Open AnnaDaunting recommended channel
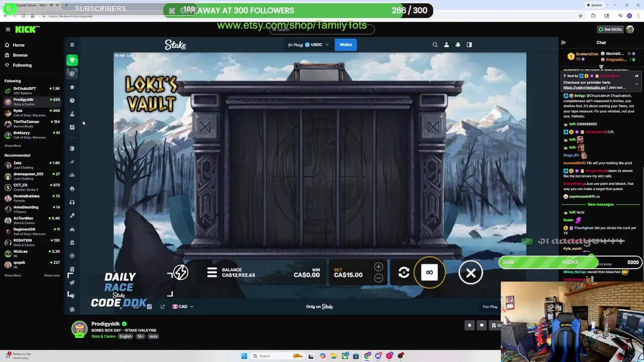This screenshot has width=644, height=362. point(32,209)
